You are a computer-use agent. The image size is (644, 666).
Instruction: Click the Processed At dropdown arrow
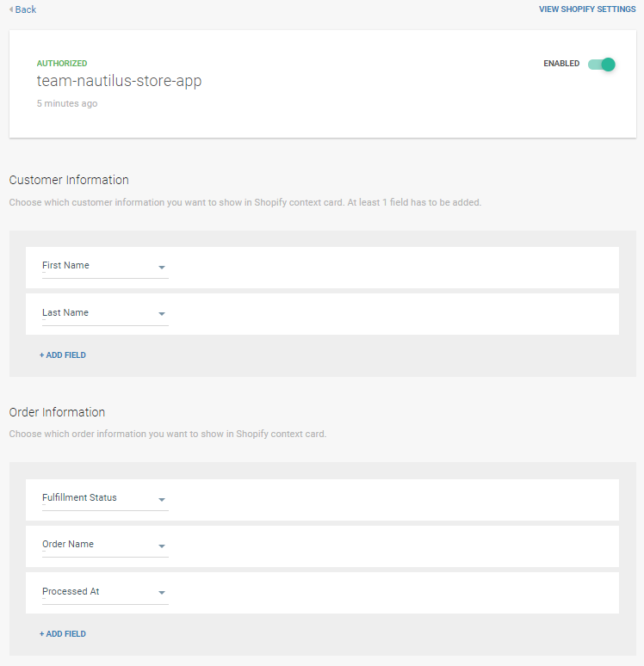click(x=162, y=593)
